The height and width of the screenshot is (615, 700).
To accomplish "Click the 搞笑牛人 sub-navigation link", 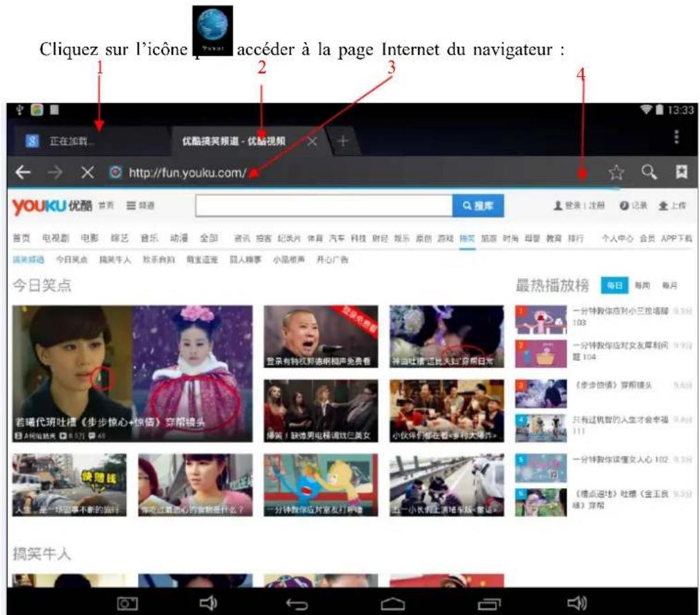I will pyautogui.click(x=115, y=260).
